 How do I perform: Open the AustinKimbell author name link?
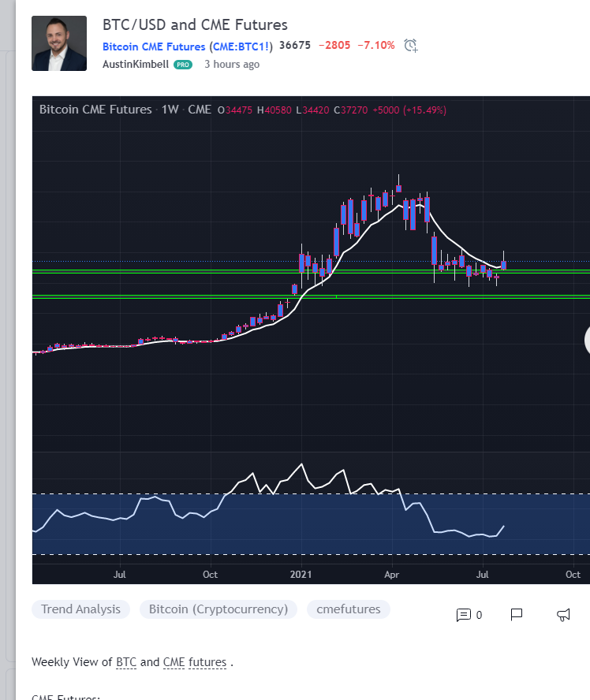point(136,65)
